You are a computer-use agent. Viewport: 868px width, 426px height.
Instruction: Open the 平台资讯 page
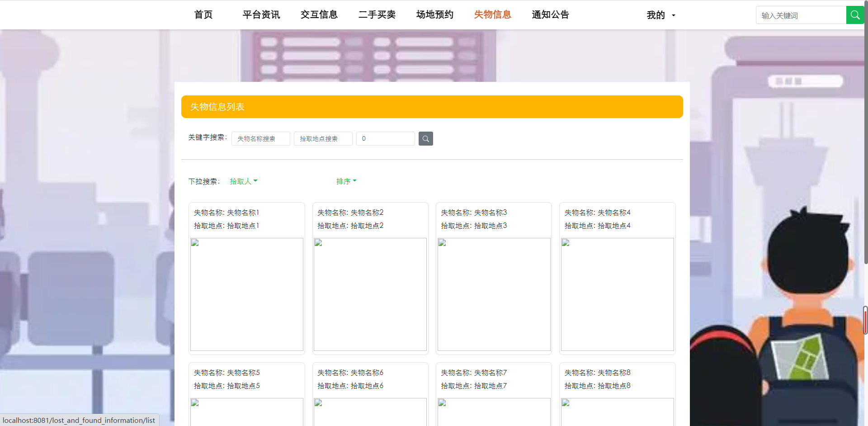point(261,14)
